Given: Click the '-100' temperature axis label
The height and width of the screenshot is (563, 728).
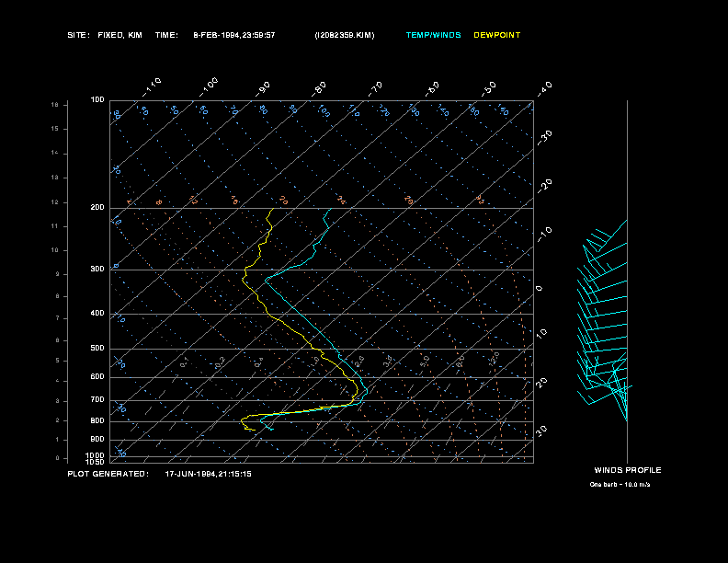Looking at the screenshot, I should [x=209, y=87].
